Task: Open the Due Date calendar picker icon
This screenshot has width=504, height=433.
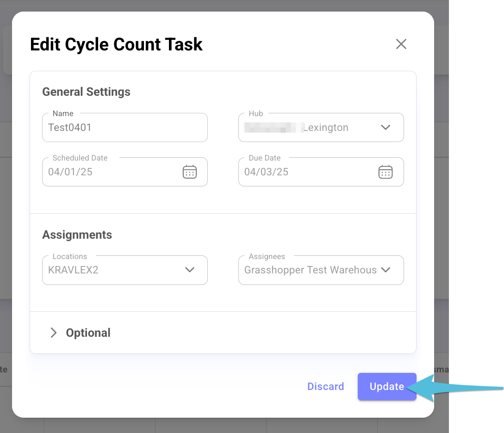Action: (x=386, y=172)
